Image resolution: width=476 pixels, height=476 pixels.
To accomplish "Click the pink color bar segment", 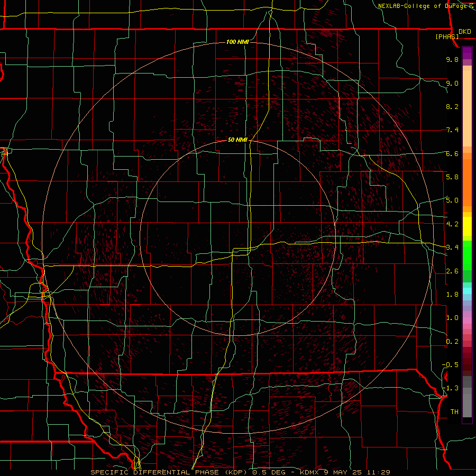I will pyautogui.click(x=467, y=321).
